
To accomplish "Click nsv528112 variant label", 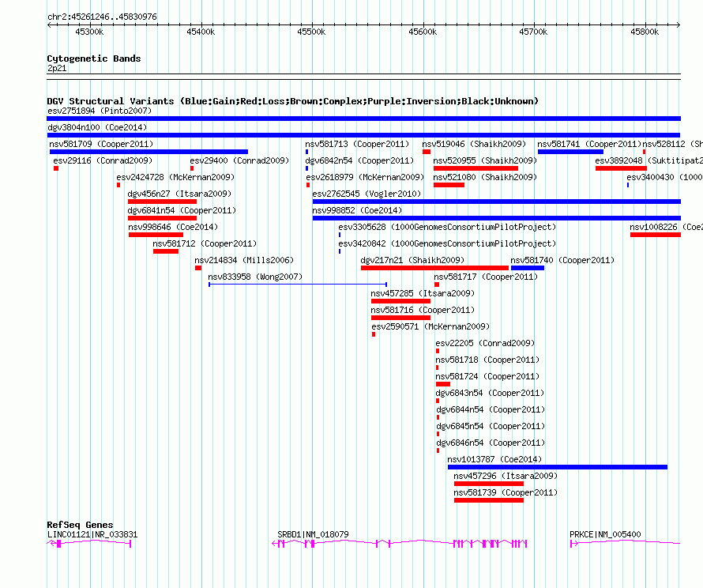I will click(x=672, y=144).
